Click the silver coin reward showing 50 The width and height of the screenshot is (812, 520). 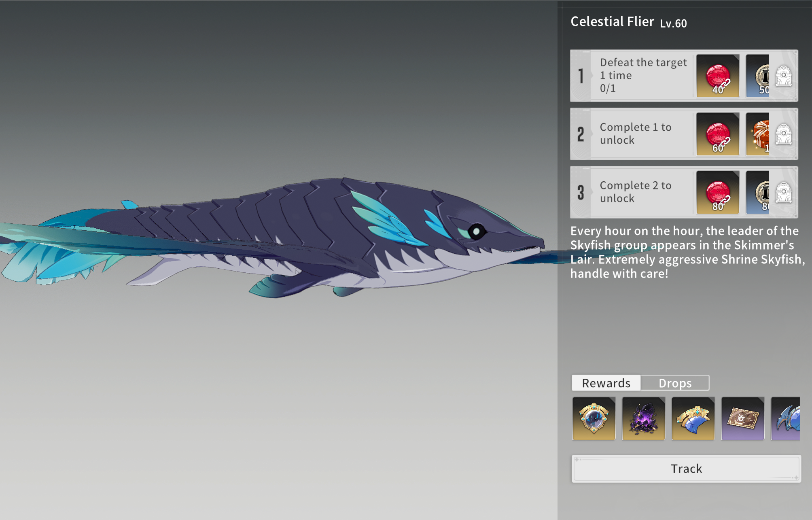[758, 76]
